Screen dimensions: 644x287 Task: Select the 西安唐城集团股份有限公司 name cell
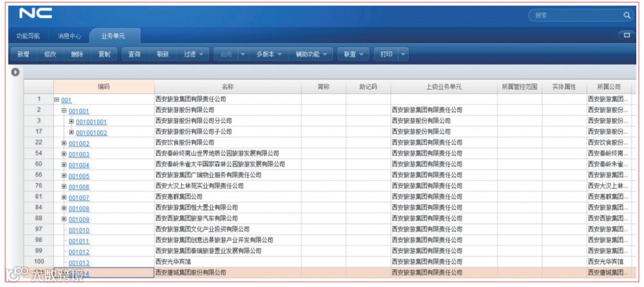coord(228,273)
